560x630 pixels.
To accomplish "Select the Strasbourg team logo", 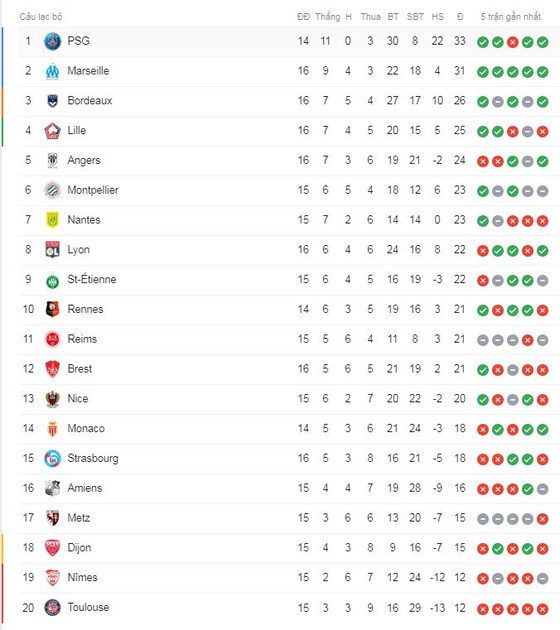I will (52, 458).
